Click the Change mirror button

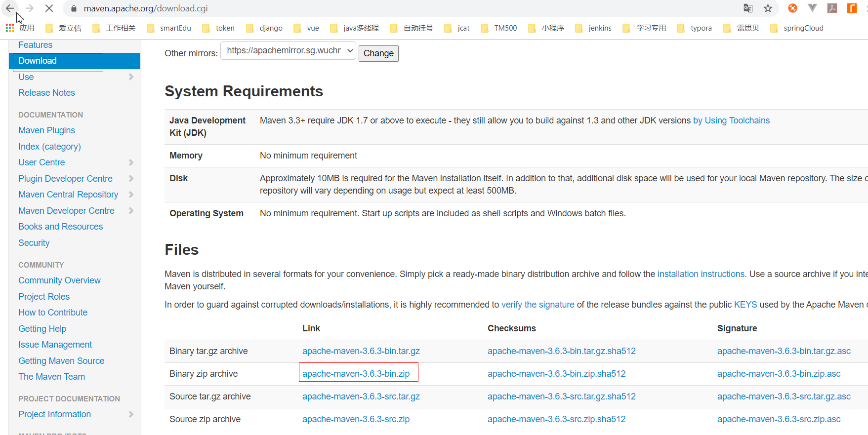pyautogui.click(x=378, y=53)
